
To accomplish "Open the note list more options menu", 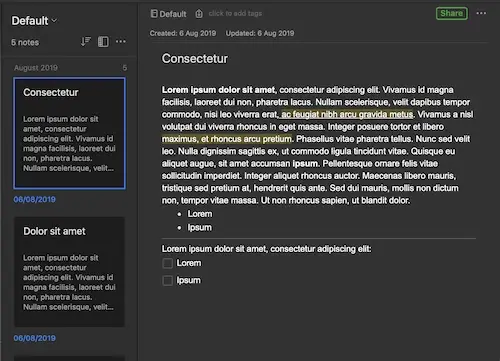I will click(x=121, y=41).
